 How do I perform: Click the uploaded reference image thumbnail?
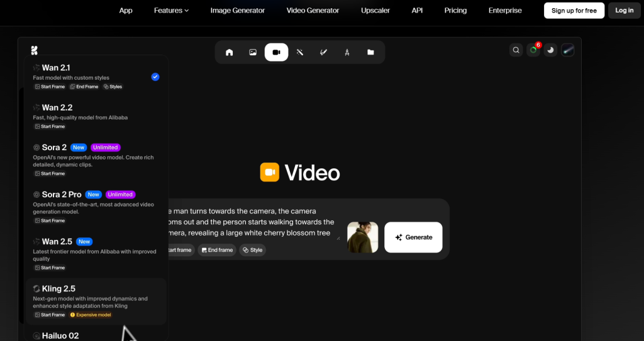[363, 237]
